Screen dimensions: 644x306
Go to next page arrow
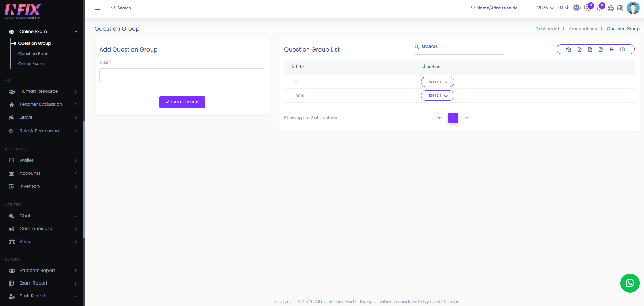pyautogui.click(x=467, y=117)
